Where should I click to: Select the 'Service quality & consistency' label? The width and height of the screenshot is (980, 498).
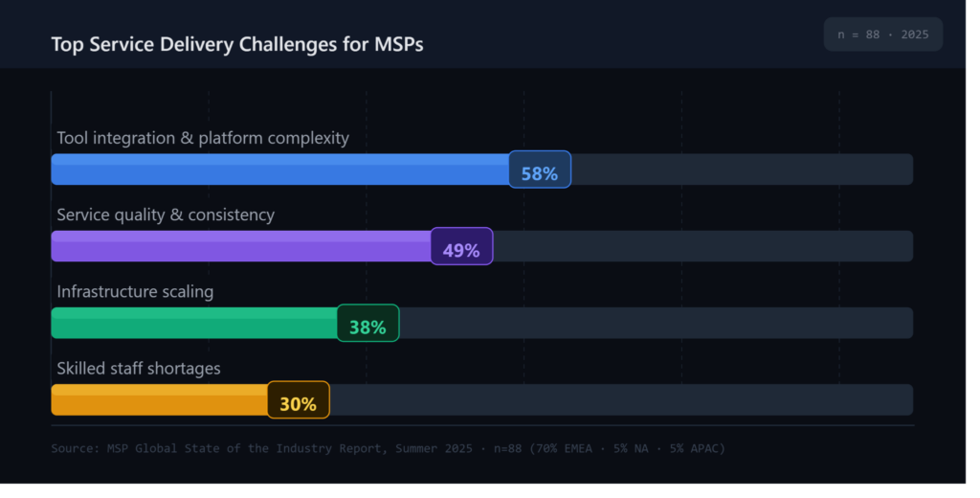(x=166, y=215)
